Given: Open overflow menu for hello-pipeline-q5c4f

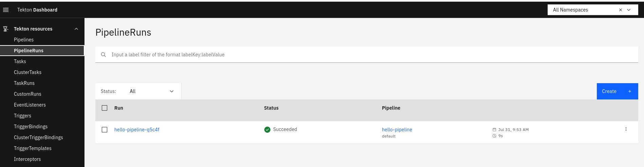Looking at the screenshot, I should tap(626, 129).
